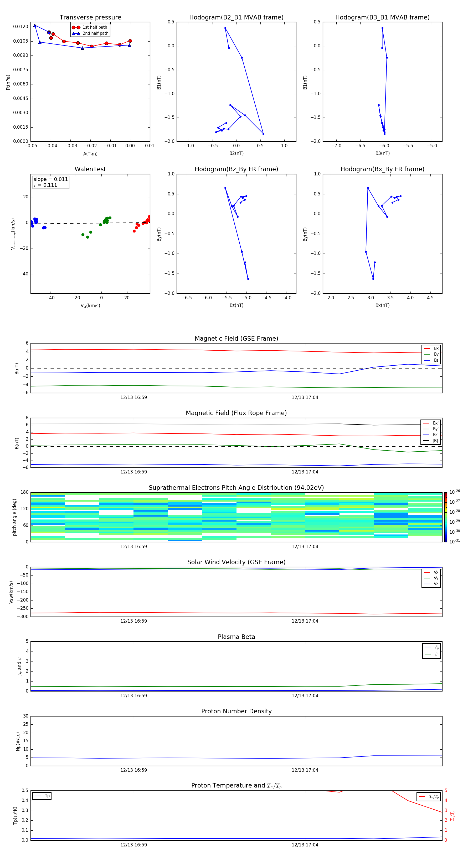Select the "r = 0.111" annotation
The width and height of the screenshot is (473, 868).
click(x=45, y=185)
